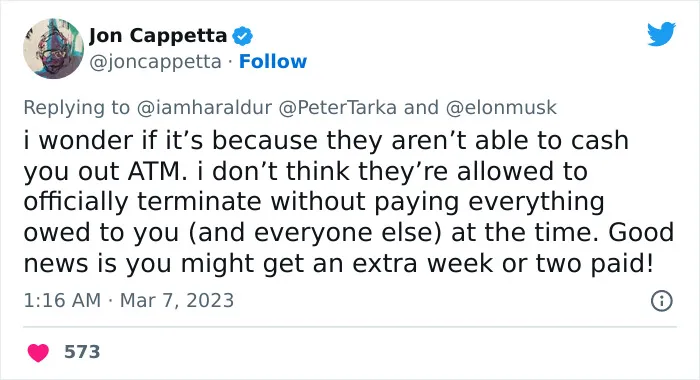
Task: Like the tweet with the heart icon
Action: [38, 353]
